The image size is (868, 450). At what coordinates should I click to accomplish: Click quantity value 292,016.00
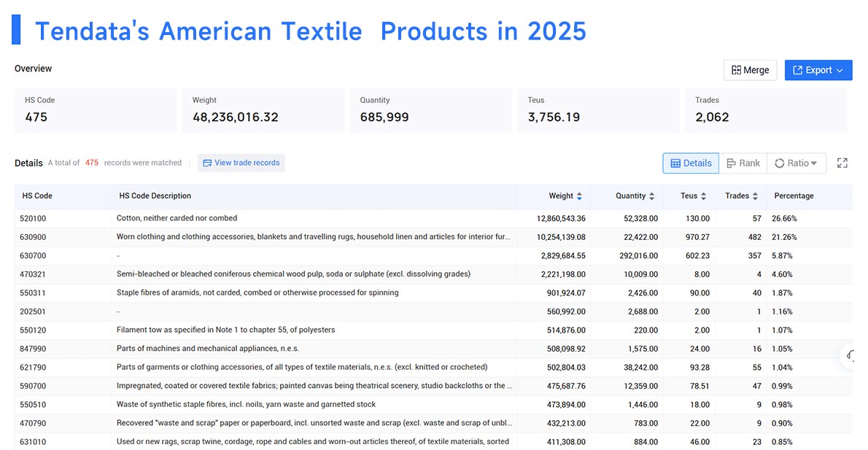click(x=639, y=256)
